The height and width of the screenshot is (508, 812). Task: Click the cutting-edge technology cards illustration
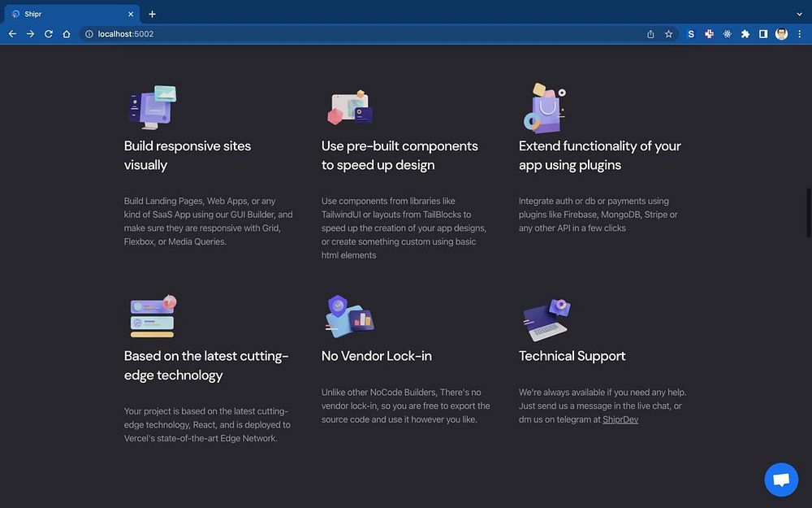coord(153,316)
